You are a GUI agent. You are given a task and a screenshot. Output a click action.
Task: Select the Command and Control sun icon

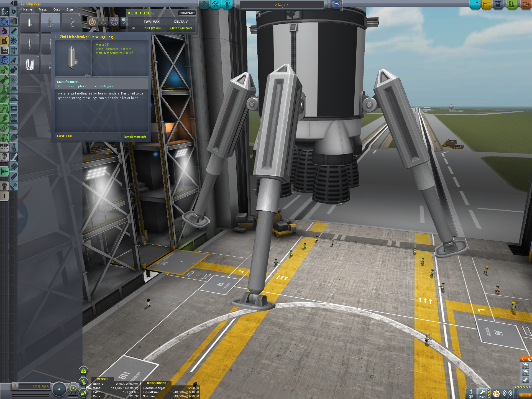14,41
